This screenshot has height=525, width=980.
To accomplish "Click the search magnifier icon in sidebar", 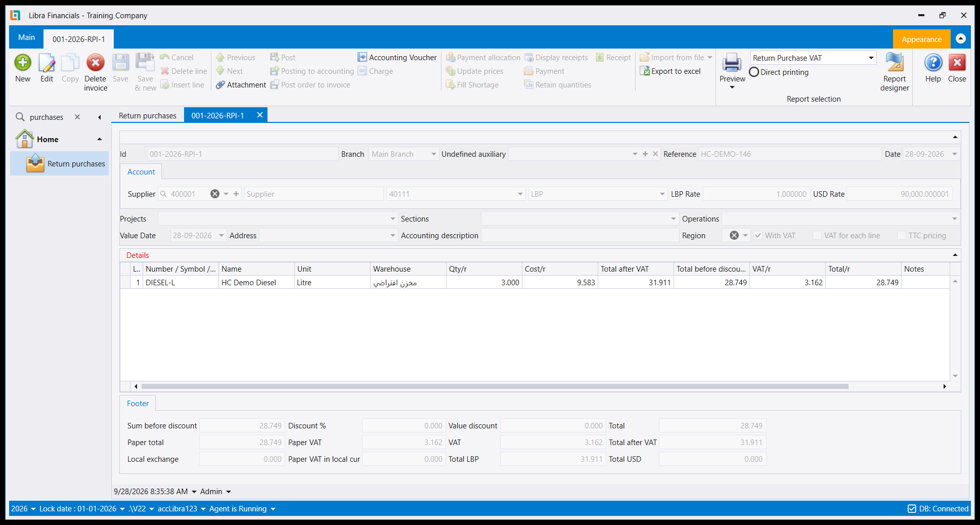I will coord(20,117).
